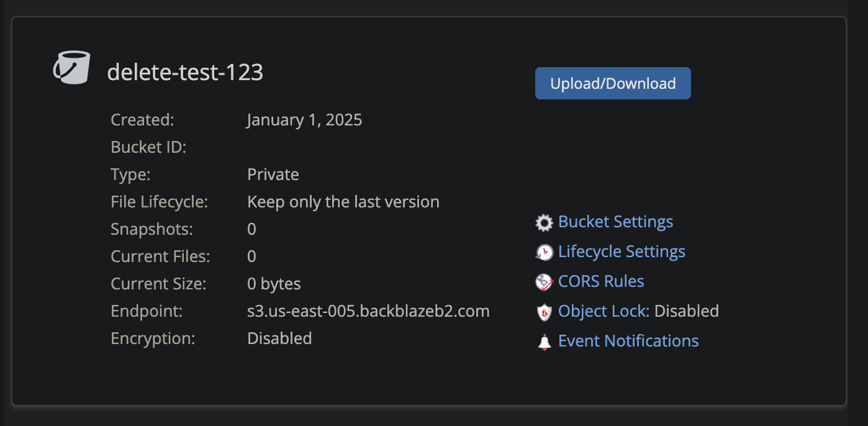Open the Lifecycle Settings link
868x426 pixels.
click(x=622, y=252)
